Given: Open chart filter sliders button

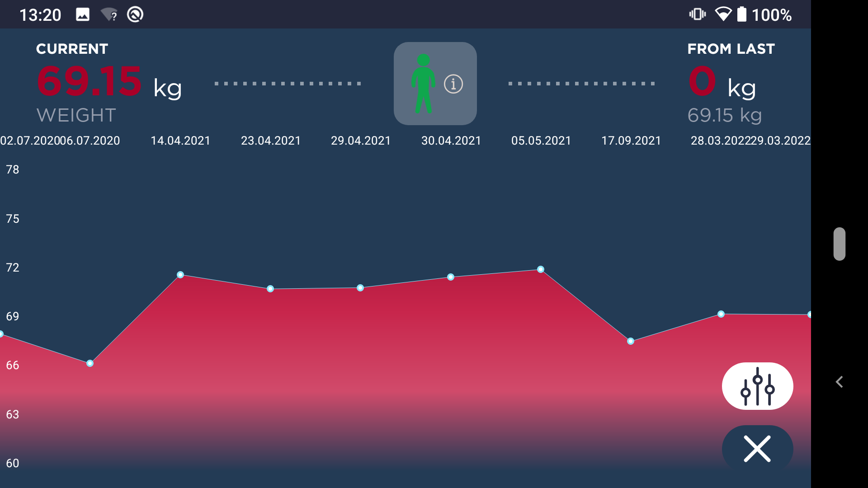Looking at the screenshot, I should pos(757,386).
